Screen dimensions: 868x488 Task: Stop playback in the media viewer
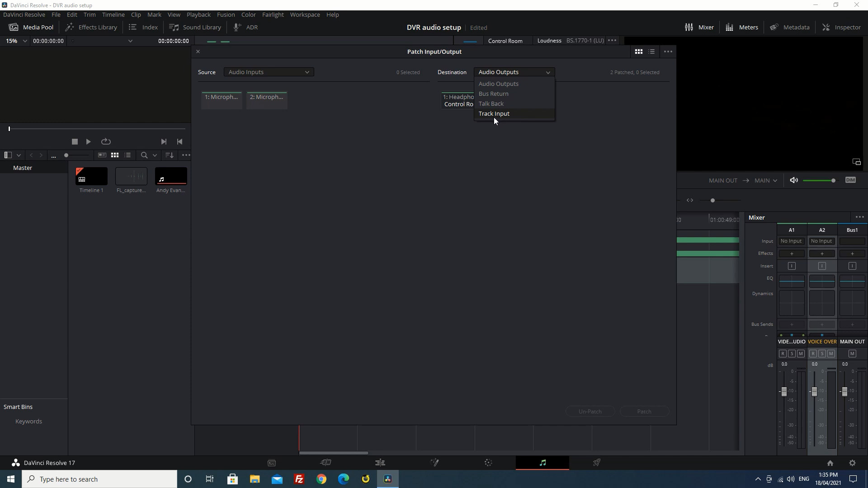(75, 141)
